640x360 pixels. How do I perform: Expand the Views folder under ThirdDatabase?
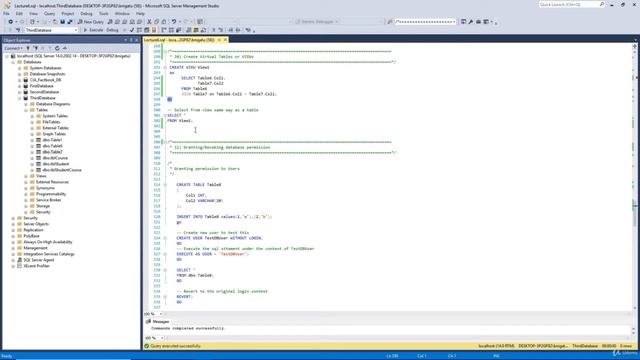point(26,176)
